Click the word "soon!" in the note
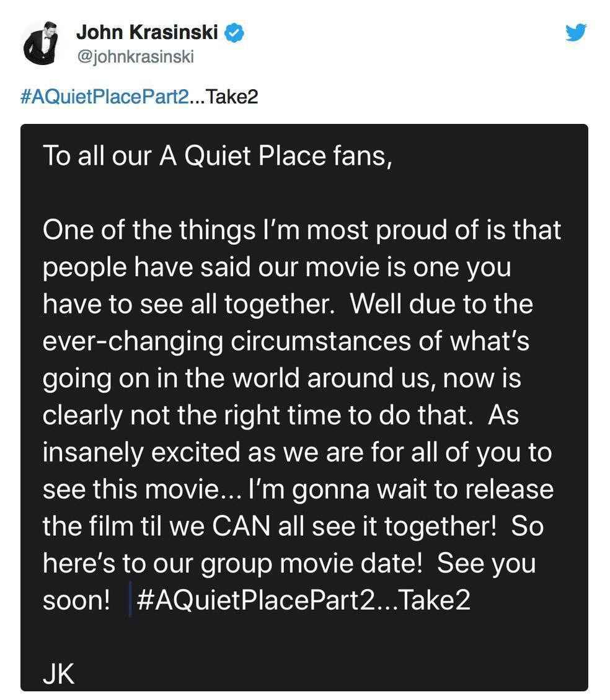The height and width of the screenshot is (700, 610). coord(77,600)
